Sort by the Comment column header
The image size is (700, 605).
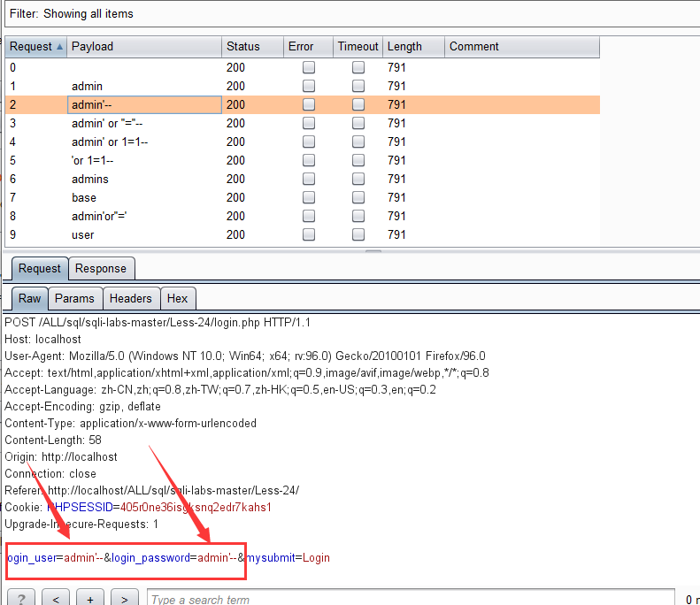click(x=522, y=46)
